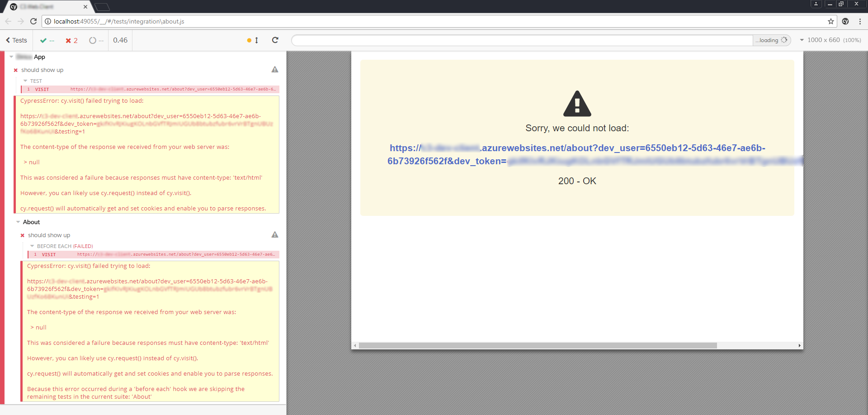Collapse the About test suite

[x=17, y=222]
